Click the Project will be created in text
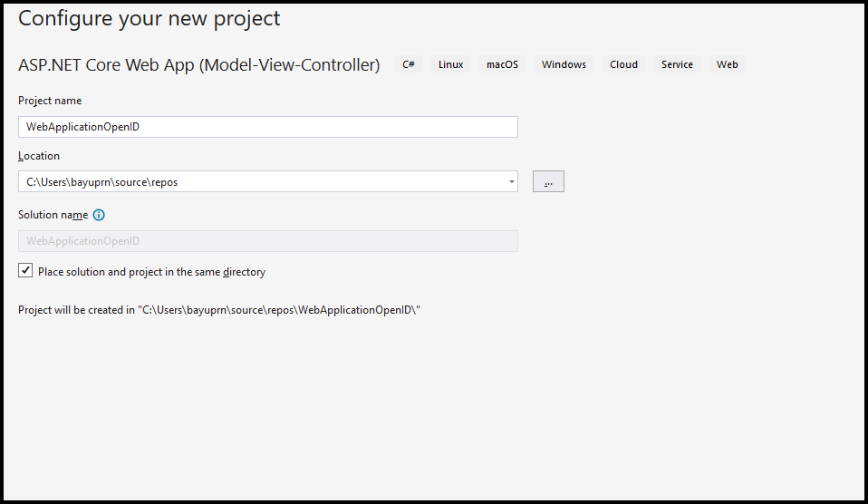Viewport: 868px width, 504px height. (219, 310)
